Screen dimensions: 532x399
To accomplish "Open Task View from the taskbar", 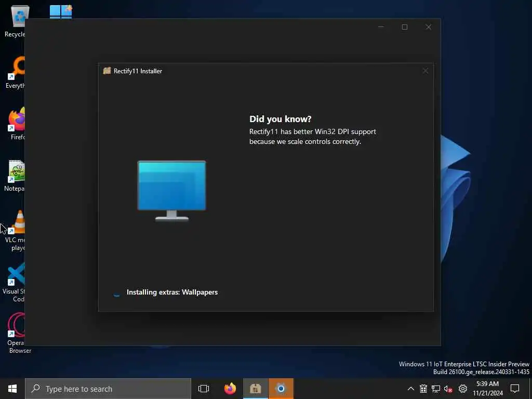I will tap(204, 389).
